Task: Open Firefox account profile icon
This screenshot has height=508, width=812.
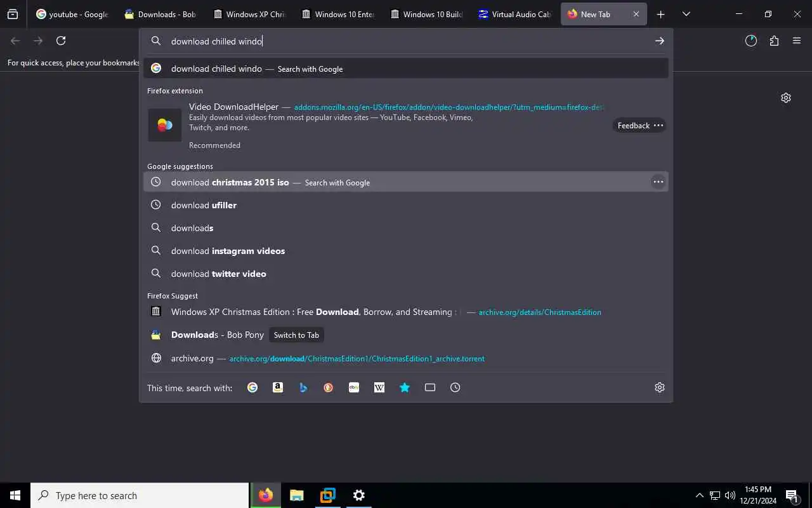Action: (751, 41)
